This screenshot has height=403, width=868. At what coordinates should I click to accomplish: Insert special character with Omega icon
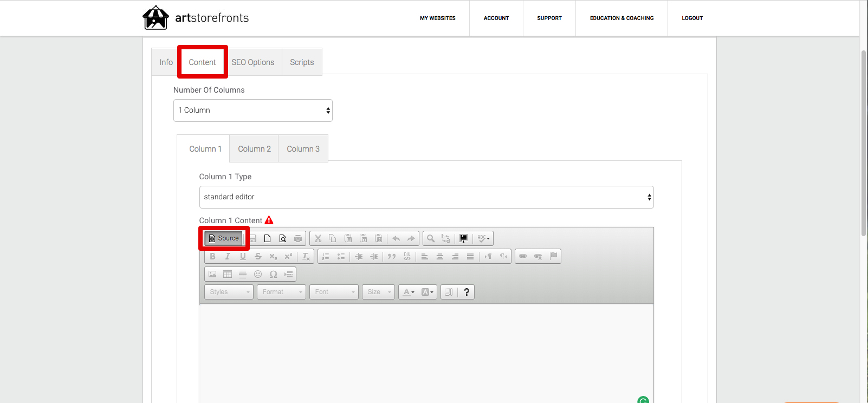[273, 274]
